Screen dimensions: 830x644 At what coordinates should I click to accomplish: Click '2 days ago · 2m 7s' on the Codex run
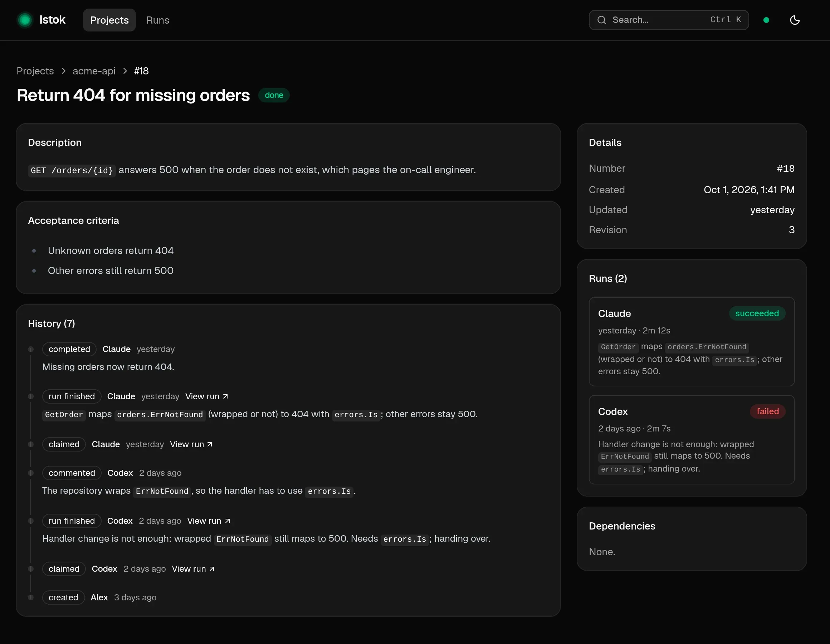634,429
